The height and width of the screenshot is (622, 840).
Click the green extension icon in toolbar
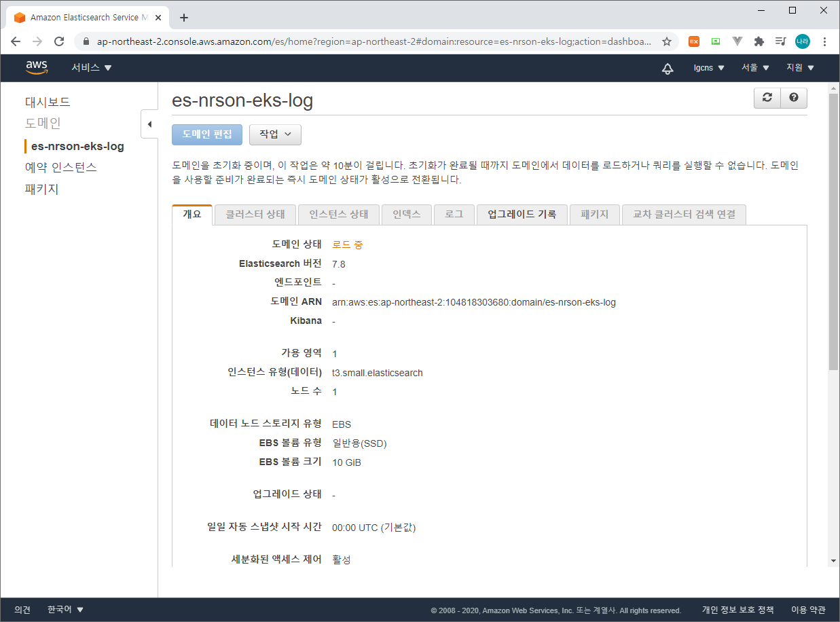716,41
